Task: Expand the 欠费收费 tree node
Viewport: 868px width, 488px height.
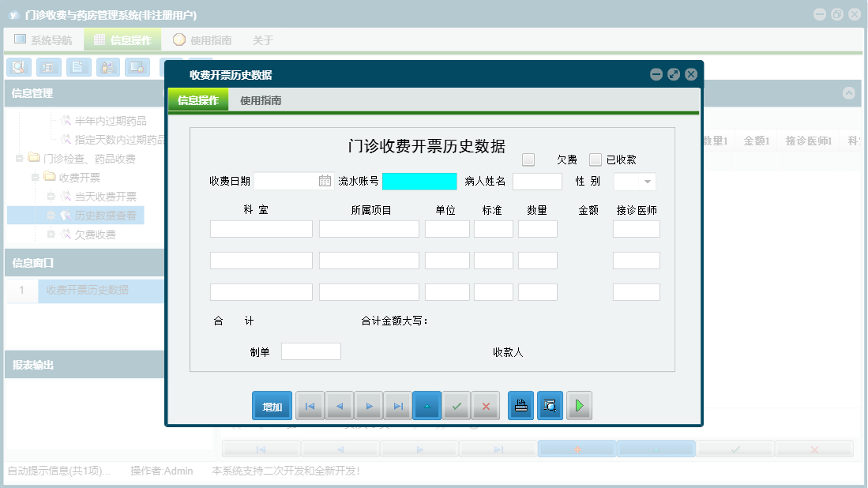Action: coord(51,234)
